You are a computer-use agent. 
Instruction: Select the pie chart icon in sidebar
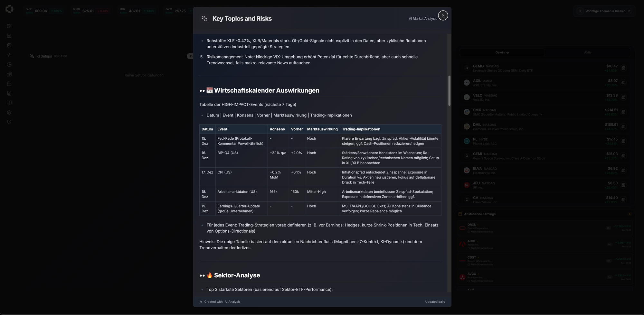coord(9,64)
